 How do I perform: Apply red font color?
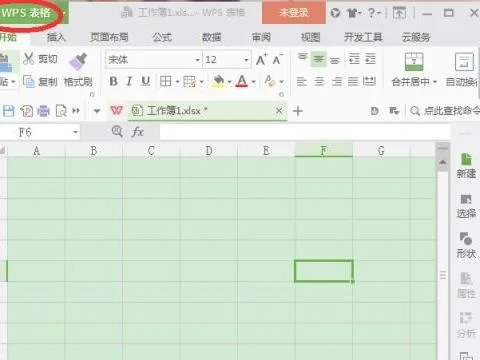click(242, 81)
